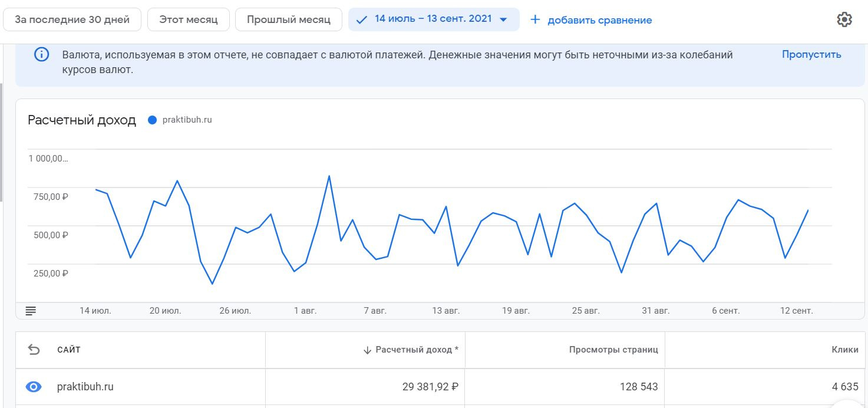Click добавить сравнение link
The image size is (868, 408).
click(x=599, y=20)
